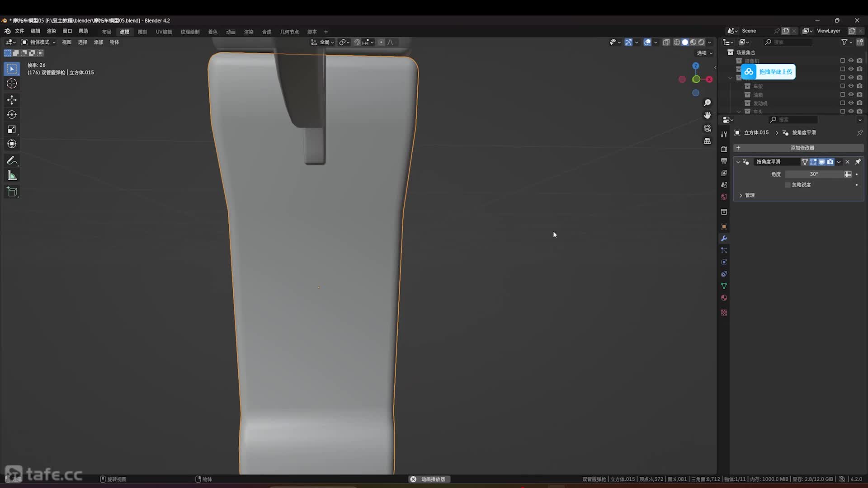Activate the 3D cursor tool

point(12,84)
